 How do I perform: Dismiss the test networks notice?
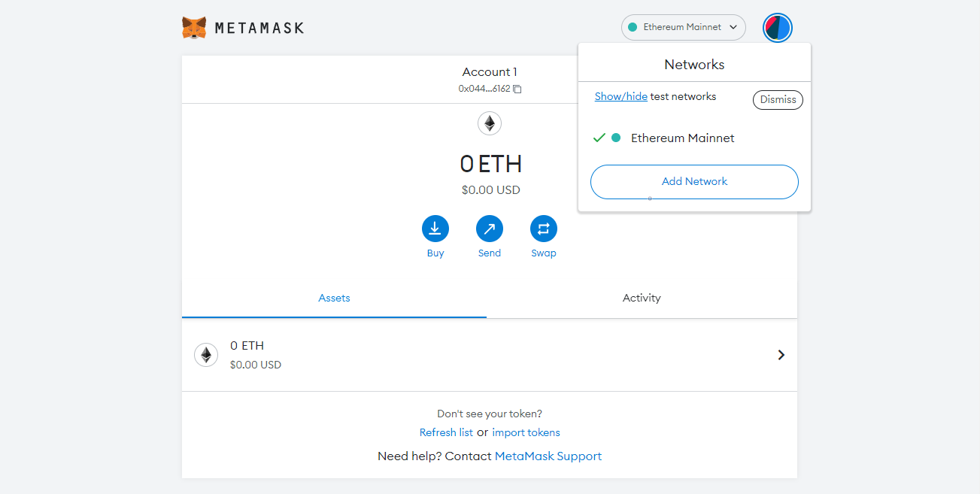click(x=778, y=100)
